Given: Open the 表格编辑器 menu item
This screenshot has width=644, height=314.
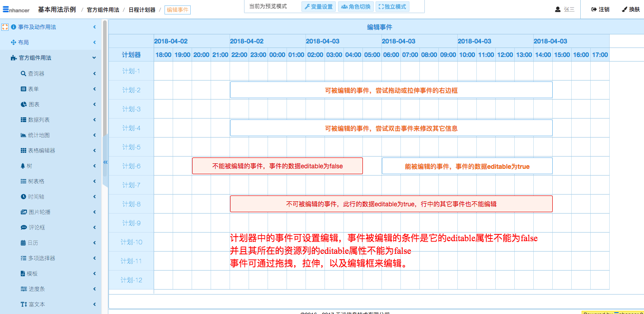Looking at the screenshot, I should (x=41, y=151).
